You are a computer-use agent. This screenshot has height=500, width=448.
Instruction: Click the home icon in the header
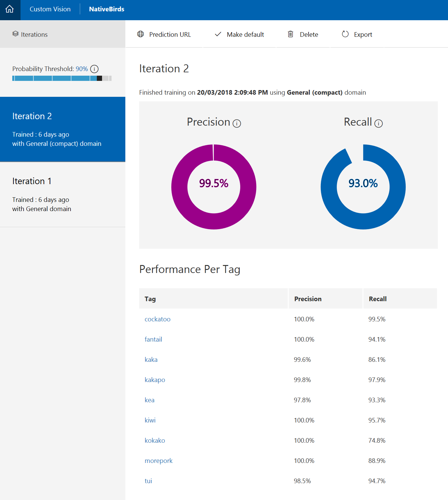pos(10,9)
